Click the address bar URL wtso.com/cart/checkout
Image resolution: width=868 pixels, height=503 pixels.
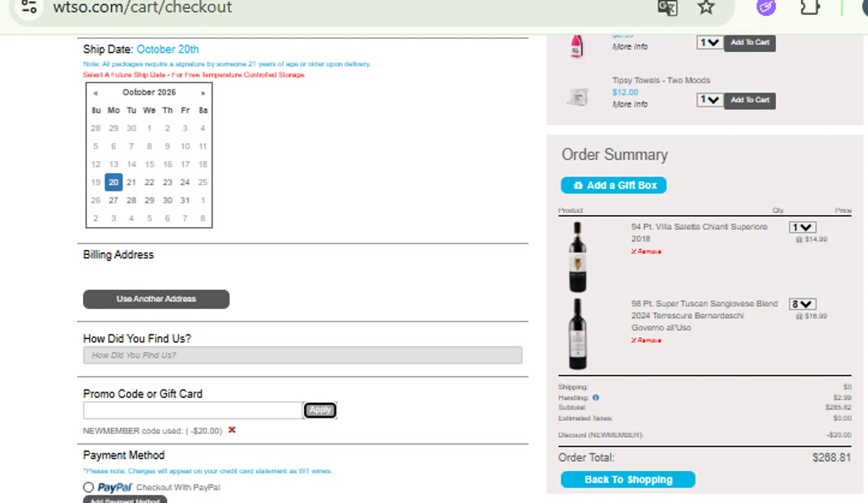pyautogui.click(x=142, y=8)
